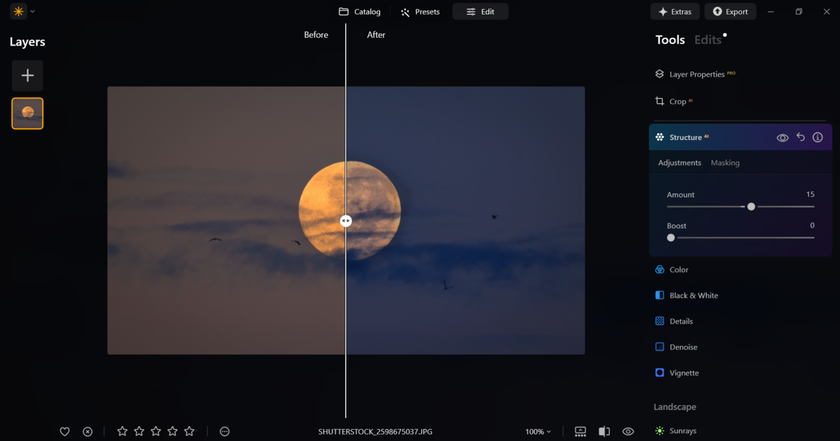Click the Landscape section heading
The width and height of the screenshot is (840, 441).
(674, 407)
